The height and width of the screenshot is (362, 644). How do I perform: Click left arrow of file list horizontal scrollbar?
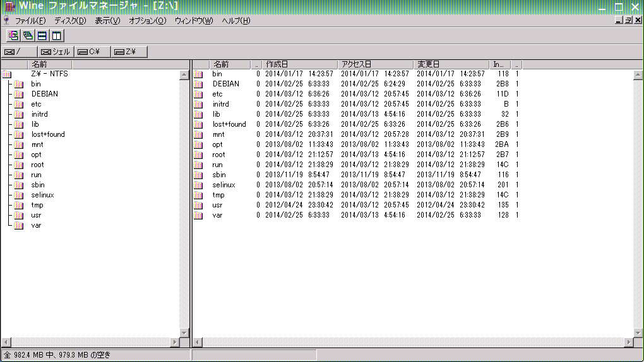coord(198,342)
